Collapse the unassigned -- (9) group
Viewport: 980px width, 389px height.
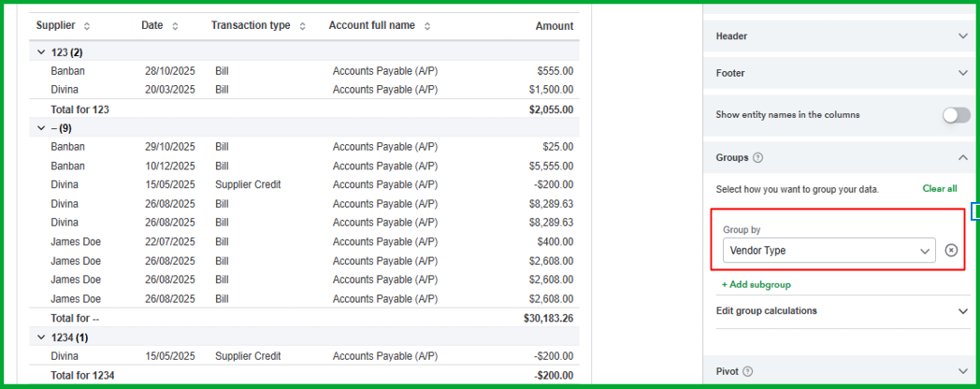tap(40, 128)
